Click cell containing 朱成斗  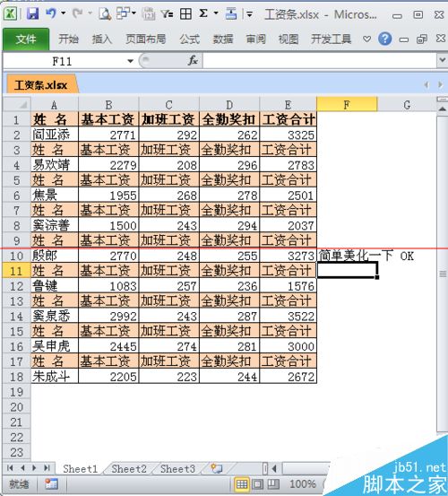point(55,377)
